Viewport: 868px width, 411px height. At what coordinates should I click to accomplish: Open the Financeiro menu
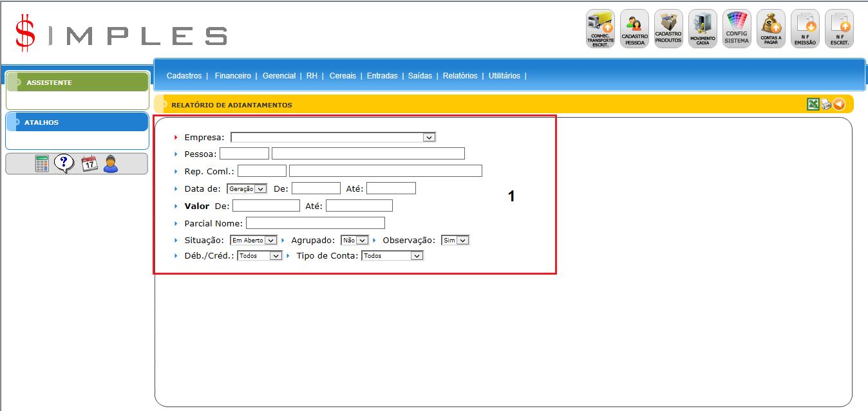coord(233,76)
